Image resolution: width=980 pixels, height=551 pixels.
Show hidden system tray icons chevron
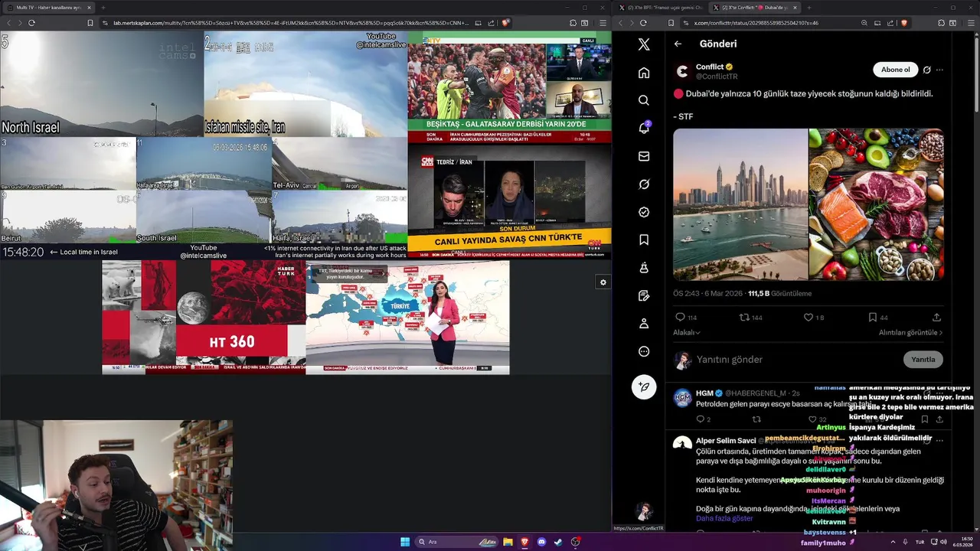tap(893, 542)
